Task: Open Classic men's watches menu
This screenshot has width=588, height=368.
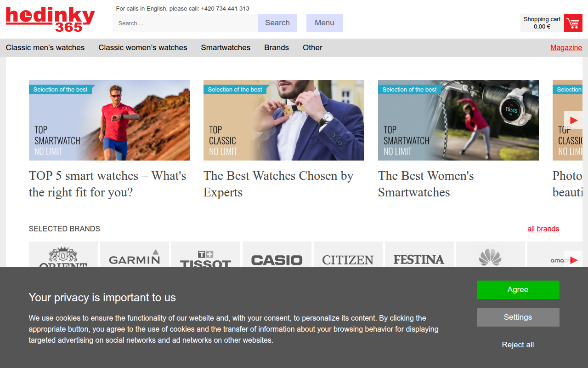Action: (45, 47)
